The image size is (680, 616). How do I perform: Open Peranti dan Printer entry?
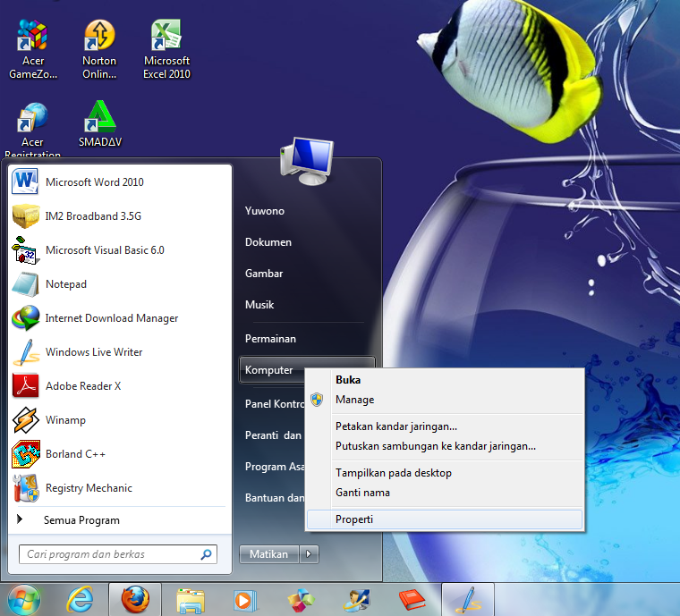(x=273, y=435)
